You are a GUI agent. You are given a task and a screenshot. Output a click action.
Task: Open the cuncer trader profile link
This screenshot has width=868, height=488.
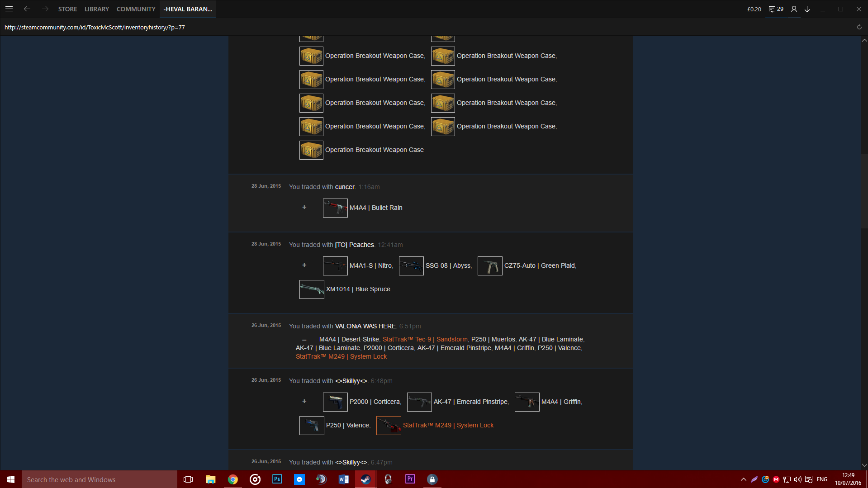point(345,187)
